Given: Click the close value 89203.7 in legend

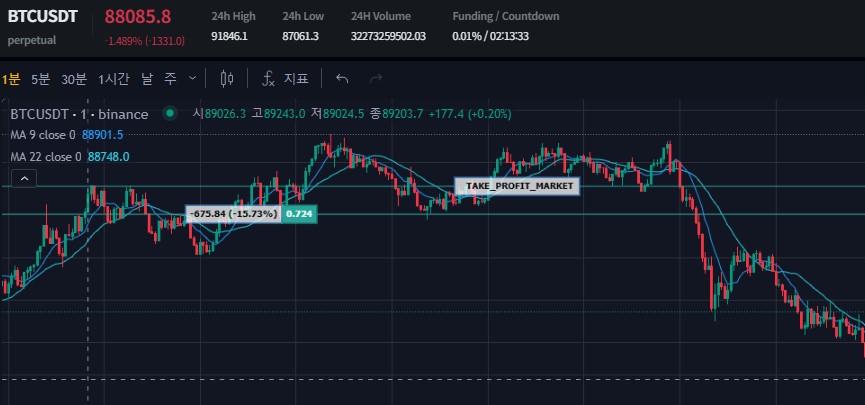Looking at the screenshot, I should tap(403, 114).
